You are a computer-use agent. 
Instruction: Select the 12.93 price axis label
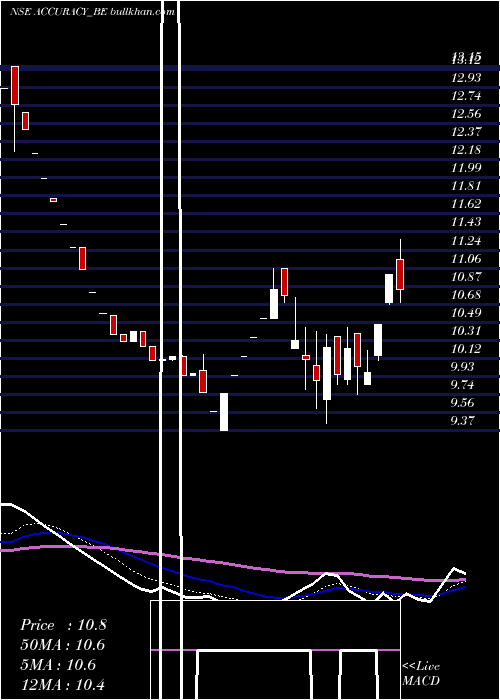point(466,78)
